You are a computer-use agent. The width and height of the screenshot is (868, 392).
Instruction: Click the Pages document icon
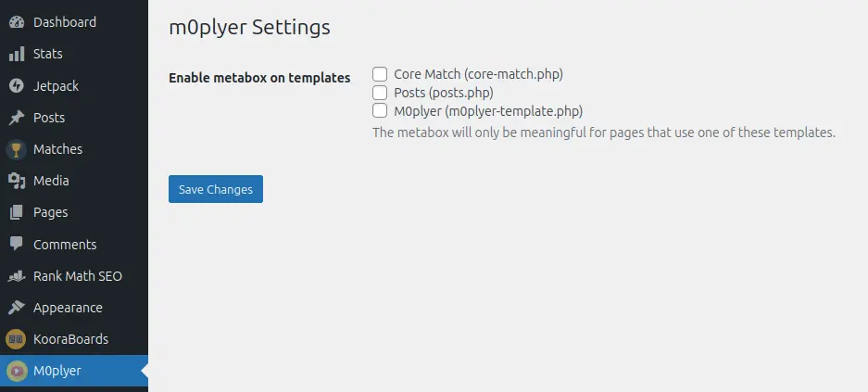[x=16, y=212]
